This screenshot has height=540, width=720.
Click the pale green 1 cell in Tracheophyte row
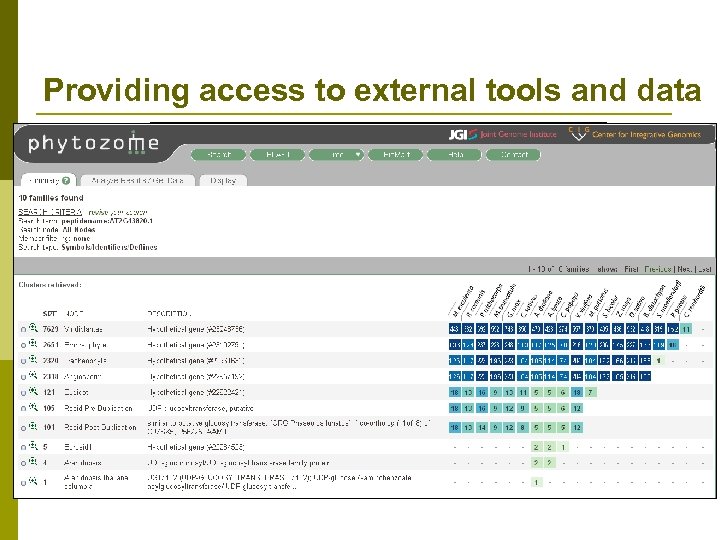tap(659, 361)
